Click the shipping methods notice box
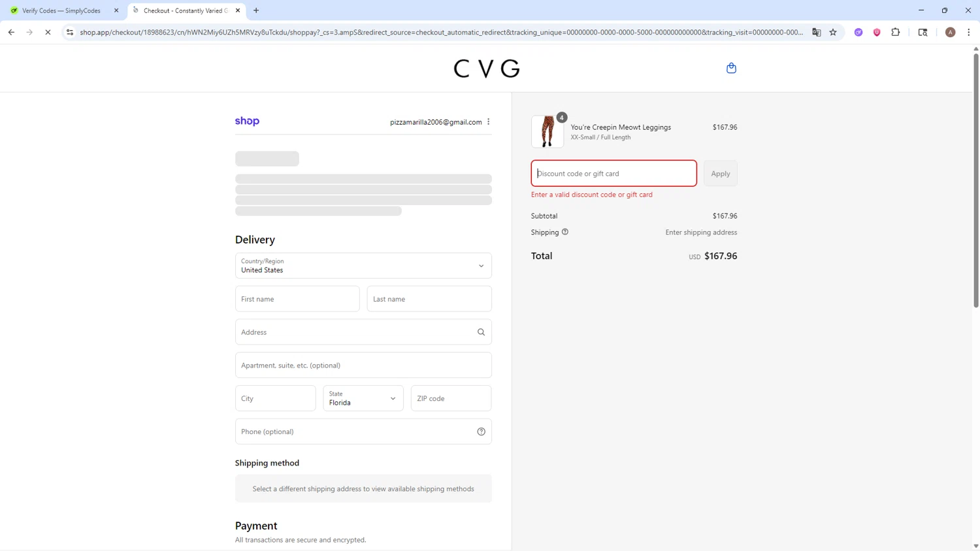Viewport: 980px width, 551px height. 363,489
